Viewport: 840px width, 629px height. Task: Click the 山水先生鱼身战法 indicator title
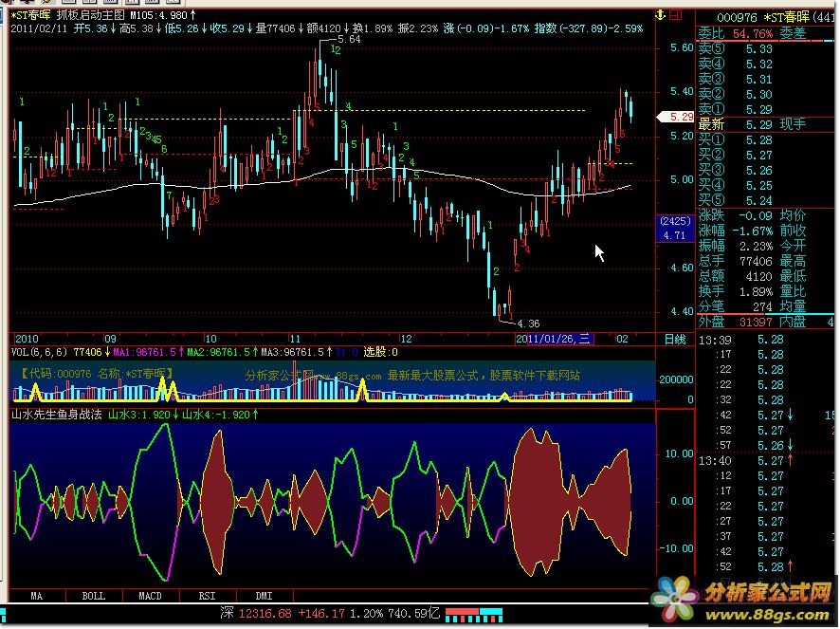pyautogui.click(x=57, y=415)
